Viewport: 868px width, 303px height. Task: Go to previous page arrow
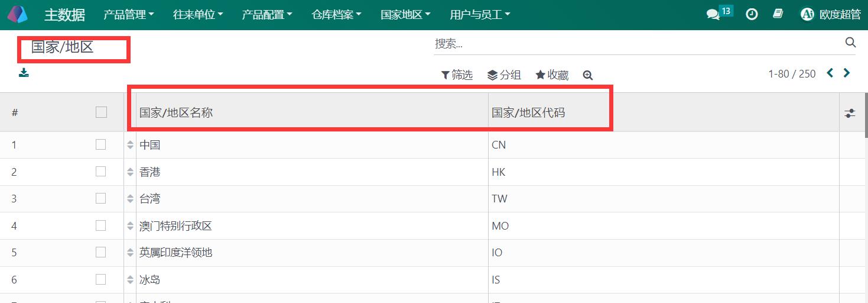[830, 73]
